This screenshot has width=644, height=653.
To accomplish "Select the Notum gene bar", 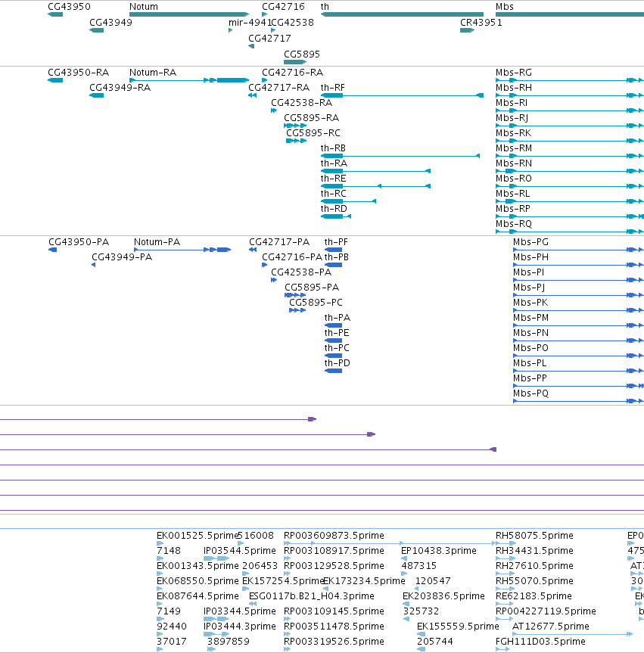I will (189, 14).
